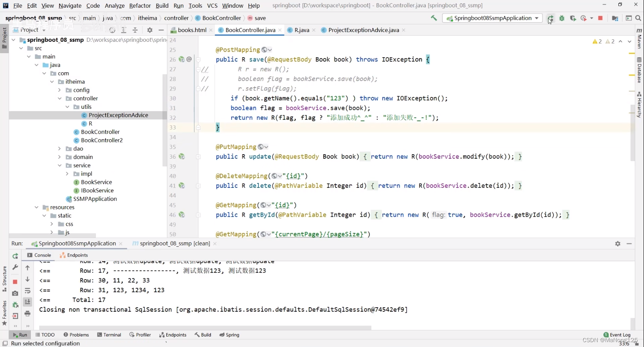The image size is (644, 347).
Task: Open the VCS menu
Action: point(212,6)
